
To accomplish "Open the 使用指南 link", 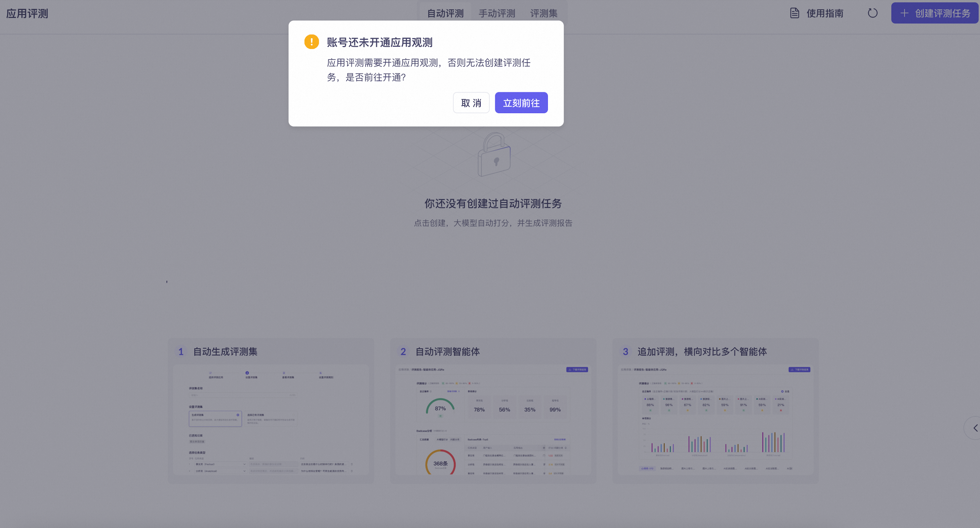I will click(824, 13).
